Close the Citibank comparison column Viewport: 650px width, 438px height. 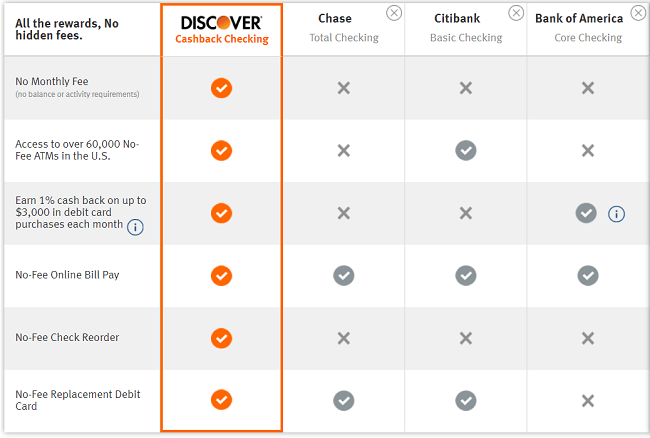pyautogui.click(x=516, y=13)
